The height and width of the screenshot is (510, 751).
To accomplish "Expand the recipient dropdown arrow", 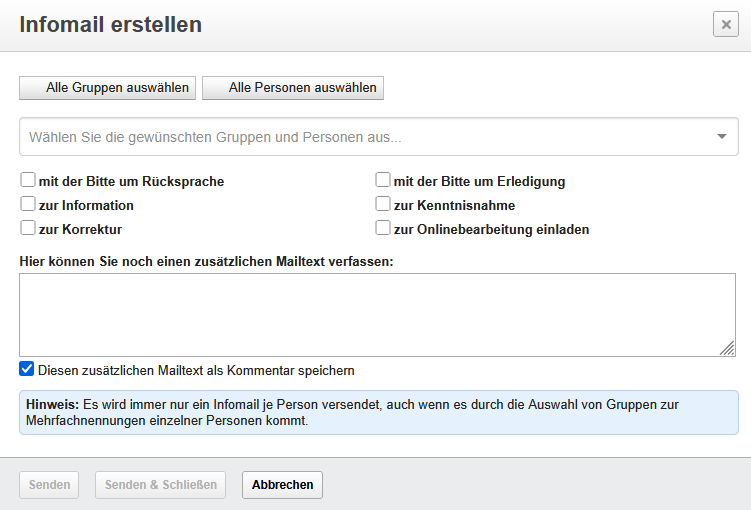I will pos(722,137).
